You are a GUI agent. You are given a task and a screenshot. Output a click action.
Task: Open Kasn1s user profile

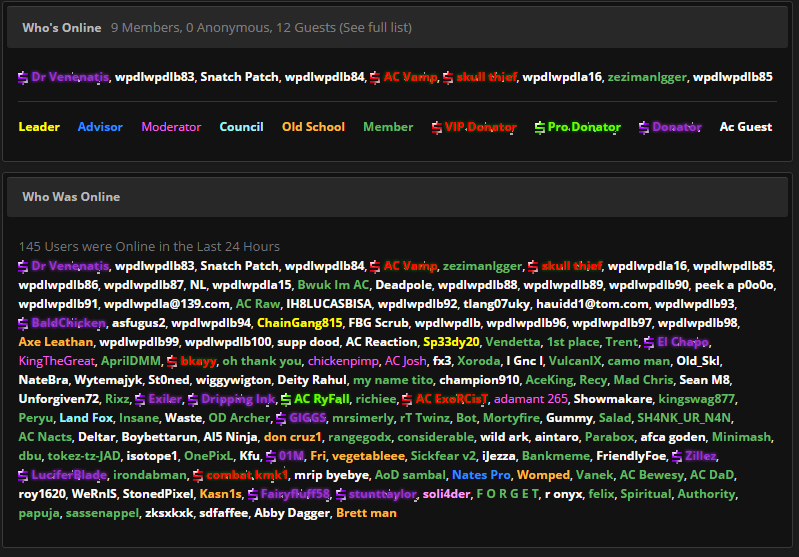(x=221, y=494)
